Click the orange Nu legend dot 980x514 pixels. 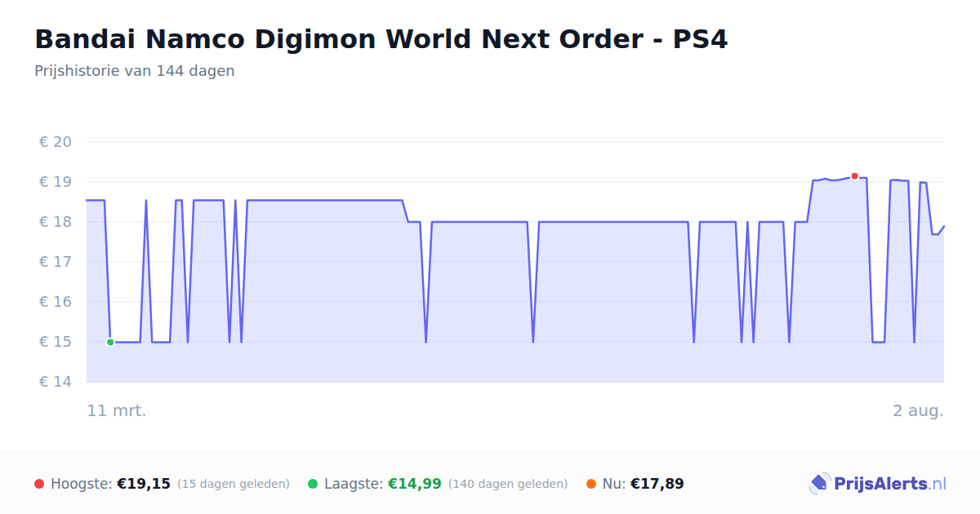591,484
